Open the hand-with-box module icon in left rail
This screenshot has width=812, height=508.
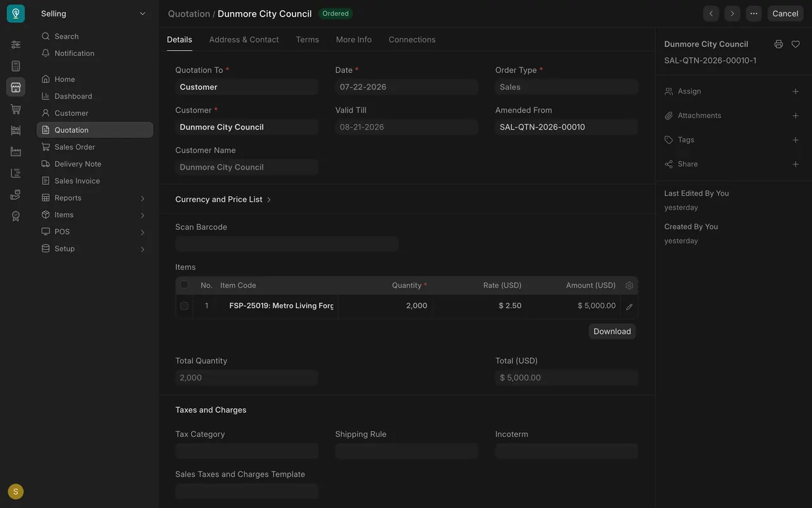pos(16,195)
